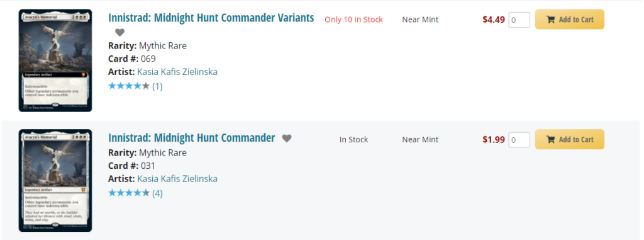Focus the quantity field next to $1.99

(519, 140)
